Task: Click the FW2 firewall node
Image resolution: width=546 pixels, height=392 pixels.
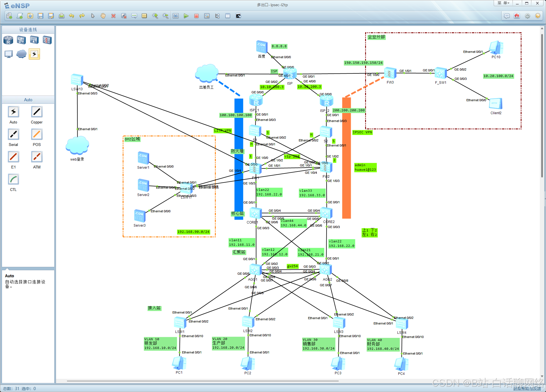Action: [x=326, y=168]
